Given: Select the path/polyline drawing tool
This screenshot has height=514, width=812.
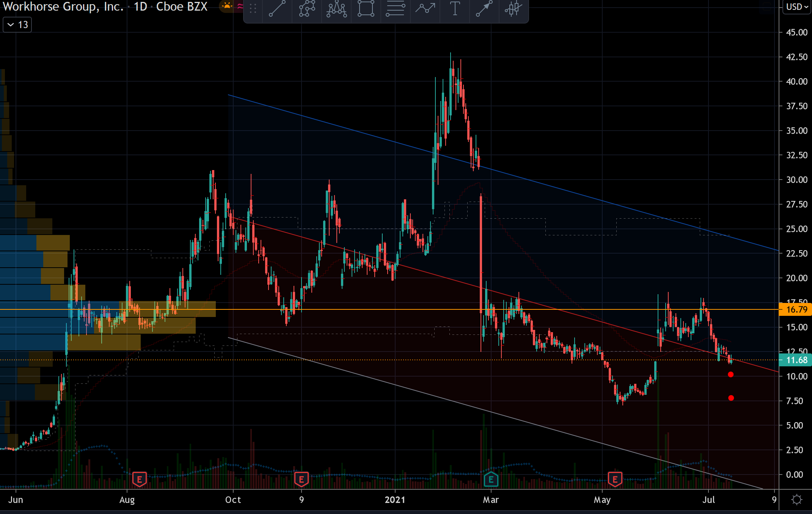Looking at the screenshot, I should tap(307, 8).
